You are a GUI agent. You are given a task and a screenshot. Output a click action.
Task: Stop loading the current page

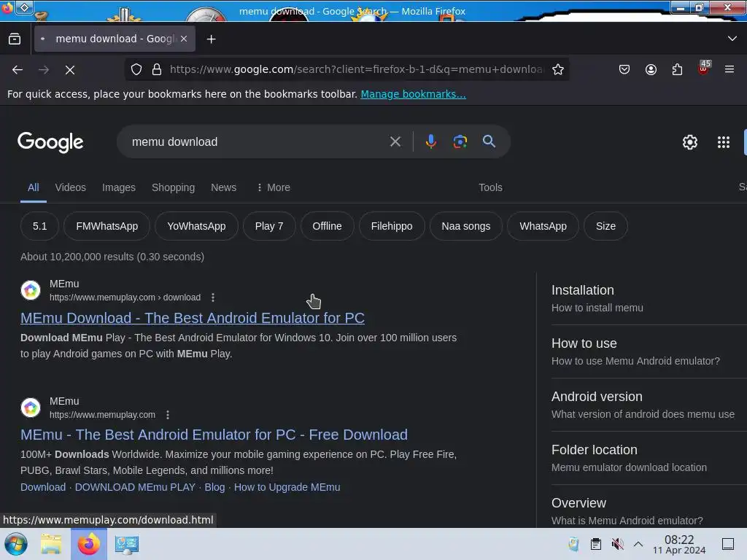click(70, 70)
